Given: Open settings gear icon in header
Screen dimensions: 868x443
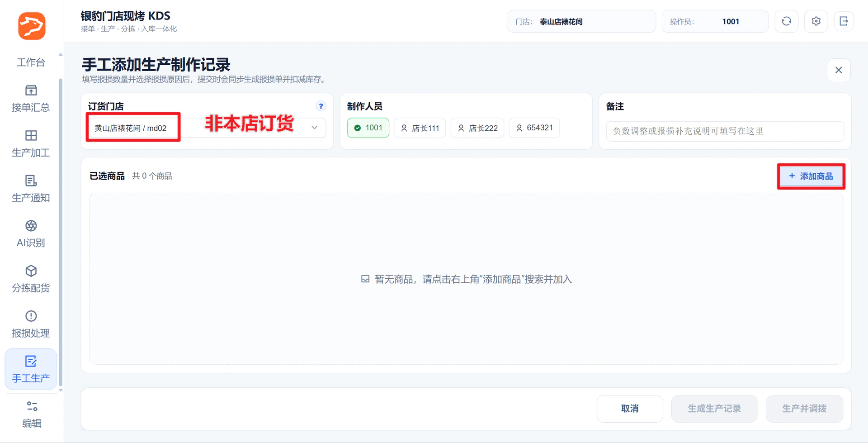Looking at the screenshot, I should [816, 21].
